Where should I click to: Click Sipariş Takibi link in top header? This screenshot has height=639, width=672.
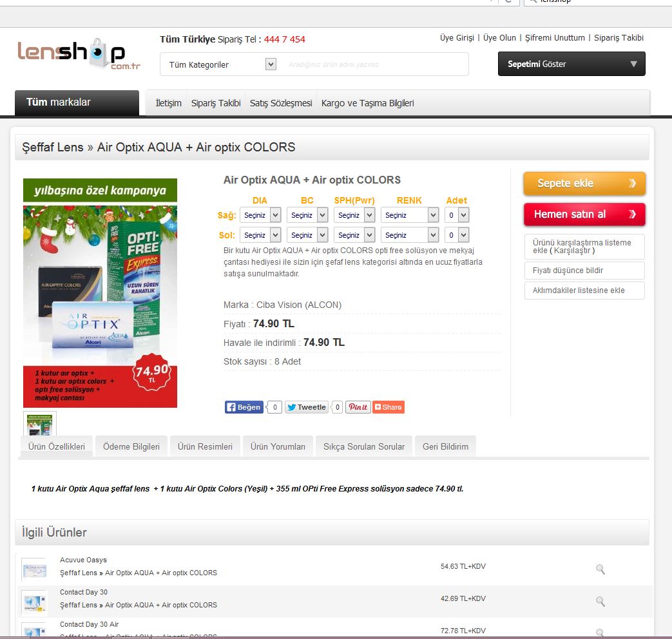coord(619,38)
